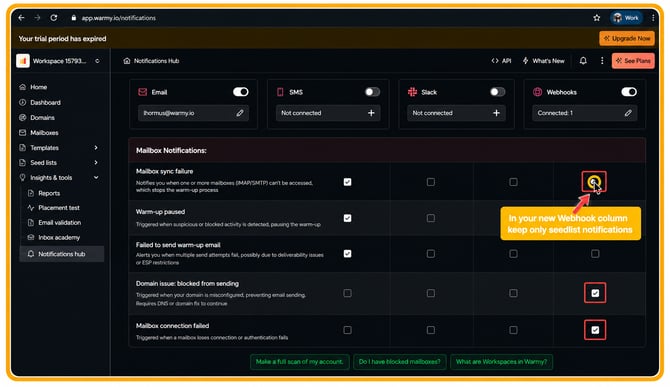Screen dimensions: 670x387
Task: Collapse the Insights & tools section chevron
Action: pyautogui.click(x=96, y=178)
